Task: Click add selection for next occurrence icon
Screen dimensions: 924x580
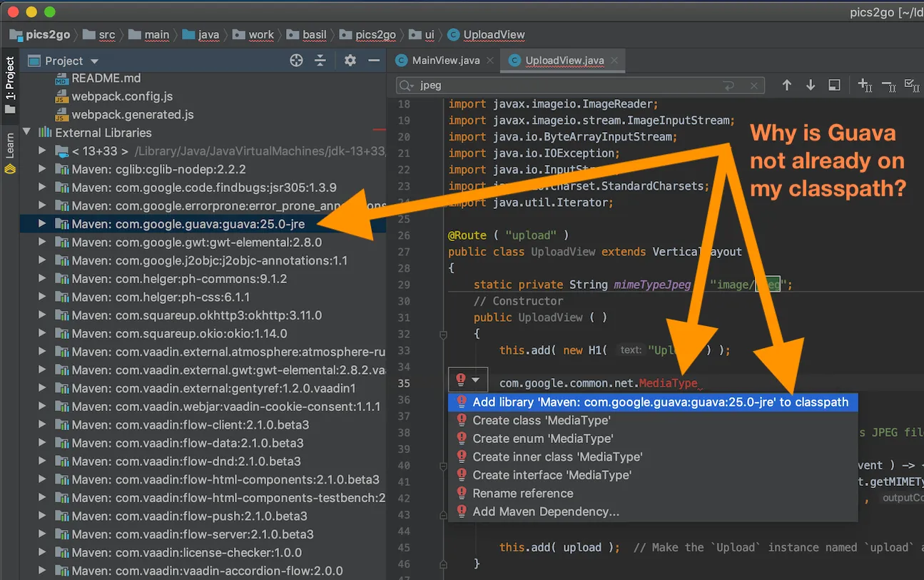Action: pos(864,85)
